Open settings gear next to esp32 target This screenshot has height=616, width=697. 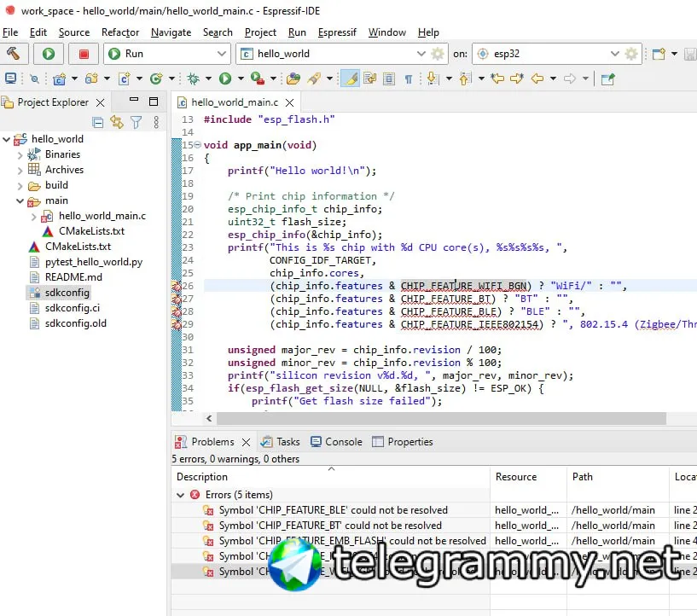(631, 54)
